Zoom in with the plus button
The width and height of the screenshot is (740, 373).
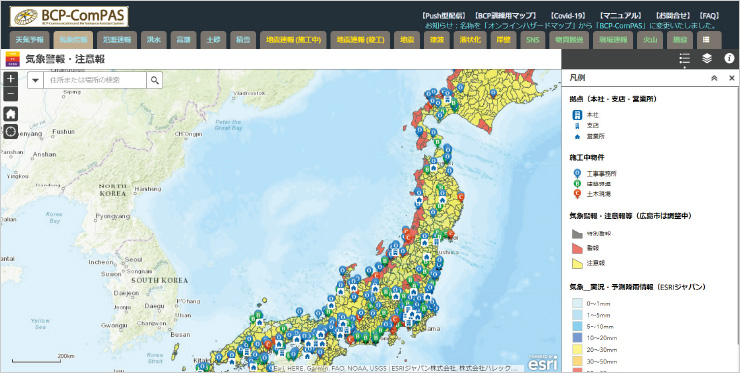click(x=11, y=79)
